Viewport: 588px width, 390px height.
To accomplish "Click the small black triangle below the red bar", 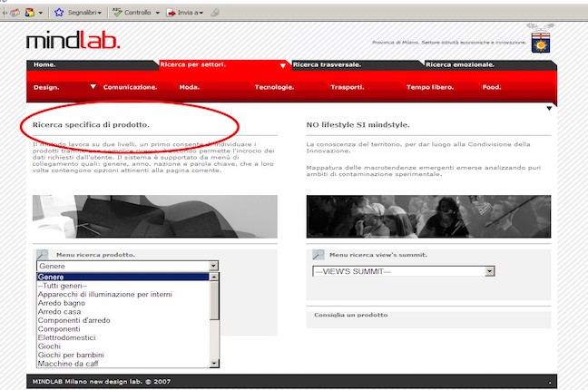I will point(549,108).
